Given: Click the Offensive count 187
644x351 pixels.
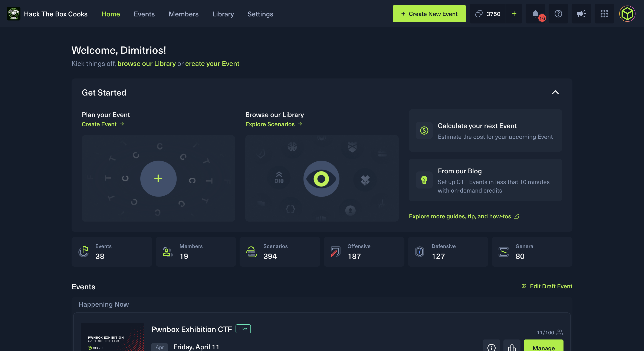Looking at the screenshot, I should pos(354,256).
